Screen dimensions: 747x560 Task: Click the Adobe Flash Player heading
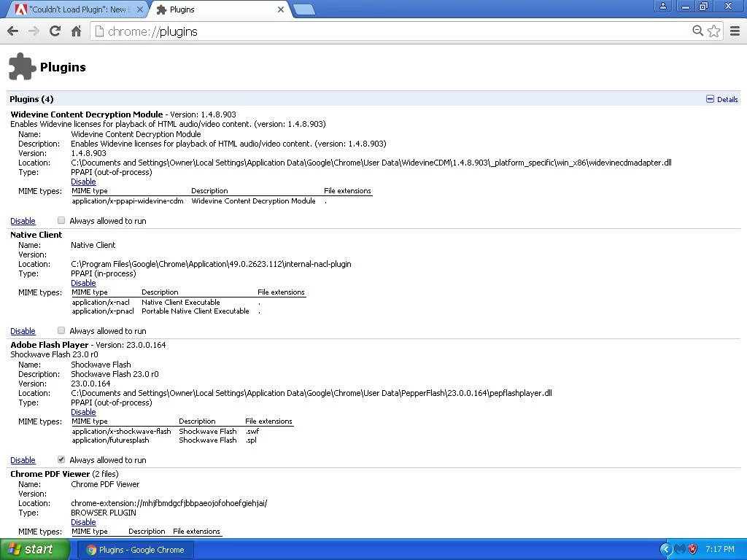click(x=50, y=345)
